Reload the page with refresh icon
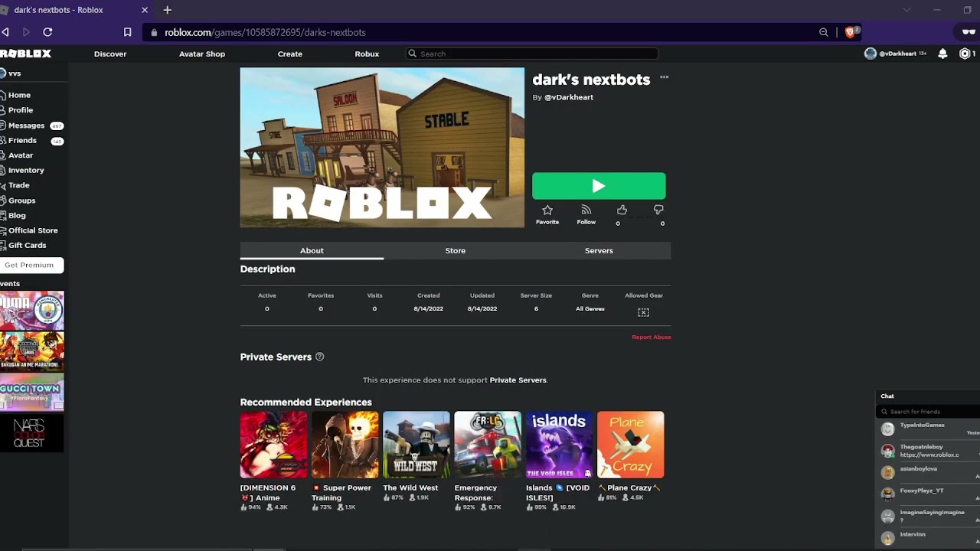The image size is (980, 551). pyautogui.click(x=47, y=32)
